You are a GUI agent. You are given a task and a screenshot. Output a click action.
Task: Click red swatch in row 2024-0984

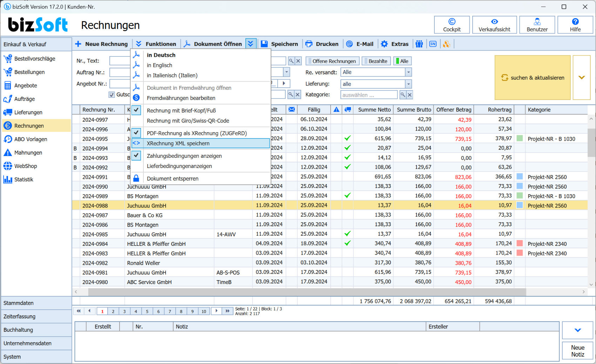[520, 243]
